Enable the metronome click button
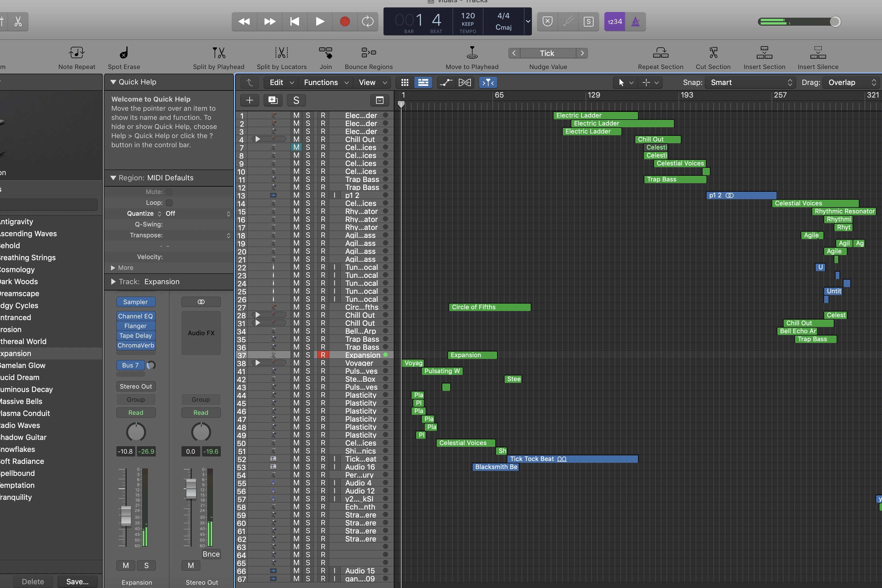The height and width of the screenshot is (588, 882). [635, 21]
